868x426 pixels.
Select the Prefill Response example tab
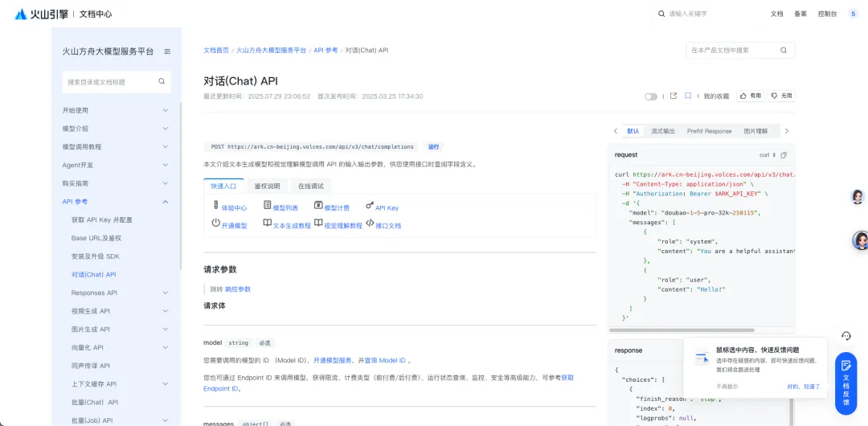(709, 131)
